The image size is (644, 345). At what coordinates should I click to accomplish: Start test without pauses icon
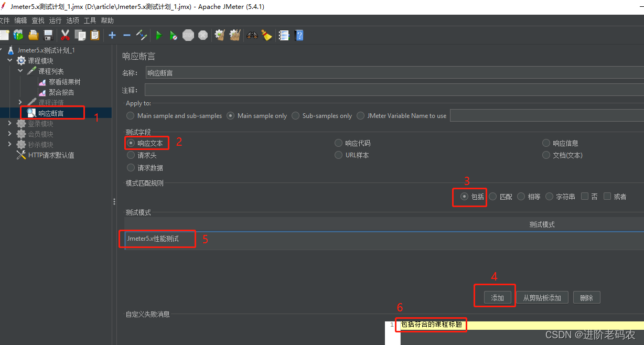click(174, 35)
